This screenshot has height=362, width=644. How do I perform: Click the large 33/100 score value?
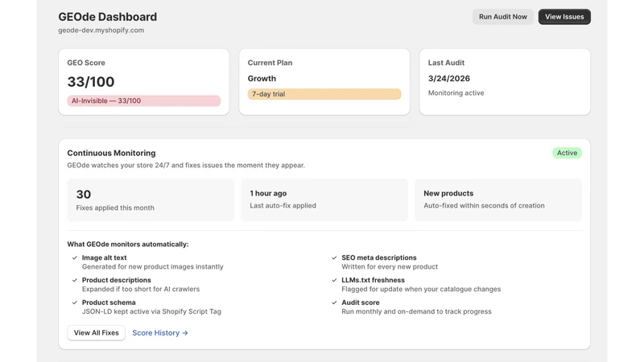click(x=91, y=82)
